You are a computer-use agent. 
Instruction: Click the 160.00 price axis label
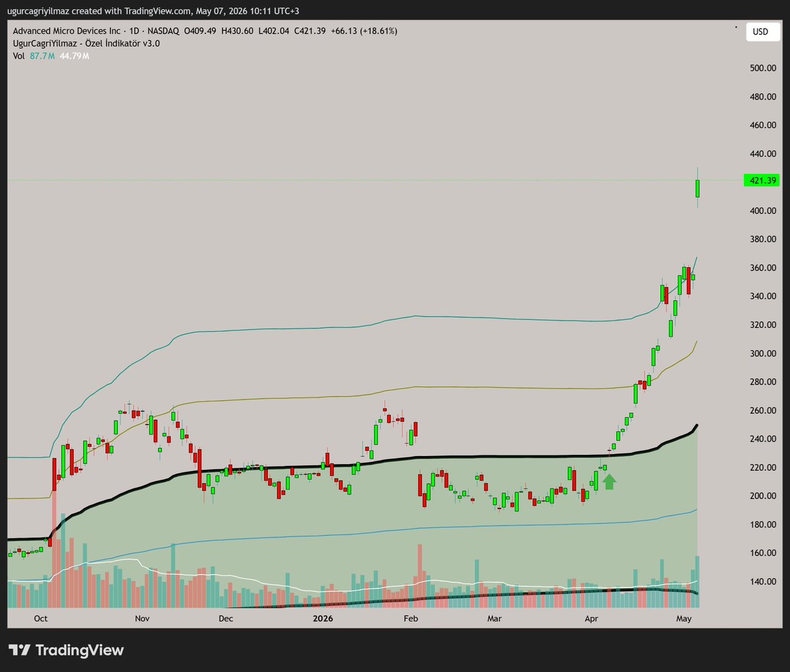coord(763,553)
